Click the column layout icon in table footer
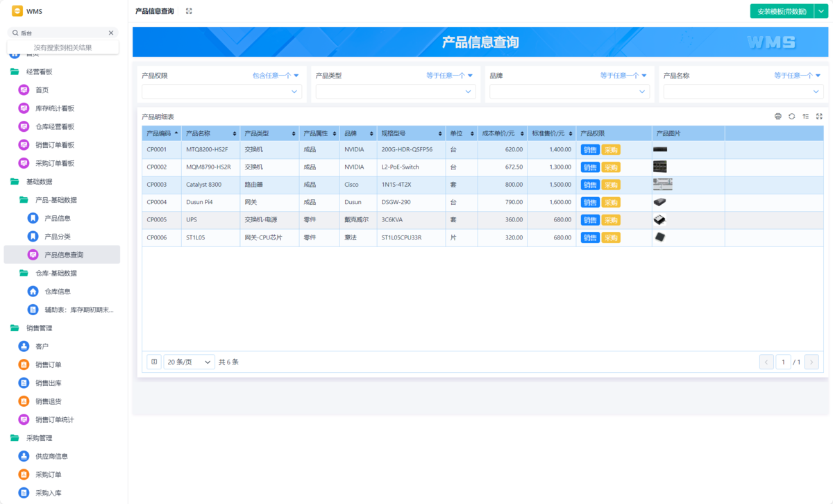This screenshot has width=833, height=504. pyautogui.click(x=154, y=362)
